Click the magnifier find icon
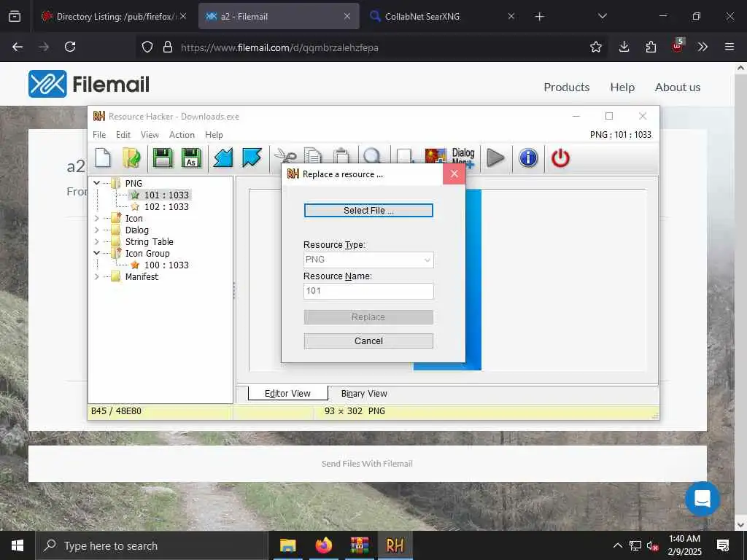 click(372, 156)
